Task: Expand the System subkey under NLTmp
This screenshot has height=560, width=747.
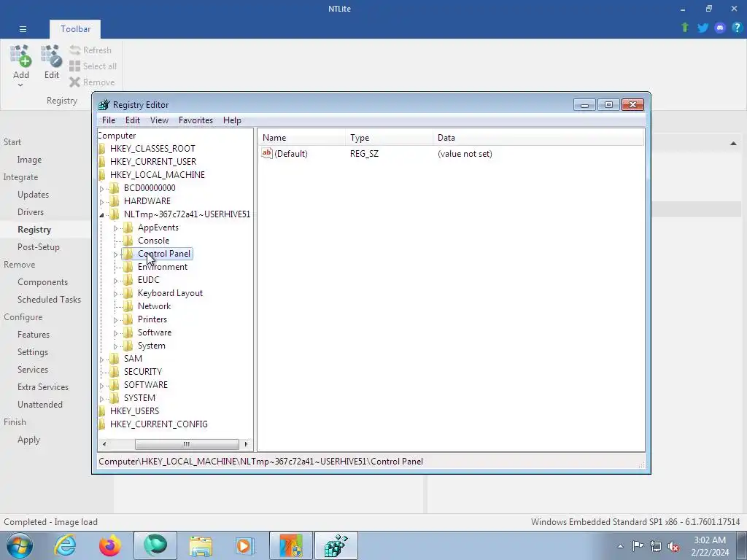Action: 115,346
